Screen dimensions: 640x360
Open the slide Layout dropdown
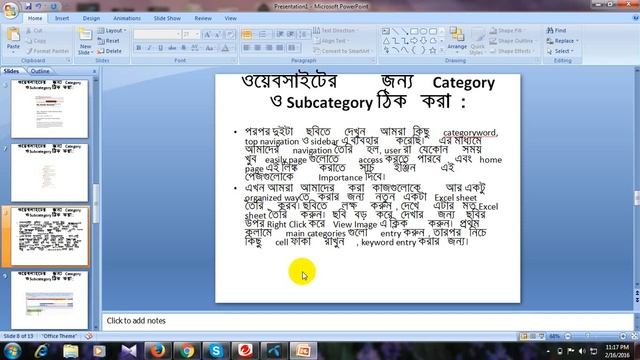(x=111, y=31)
